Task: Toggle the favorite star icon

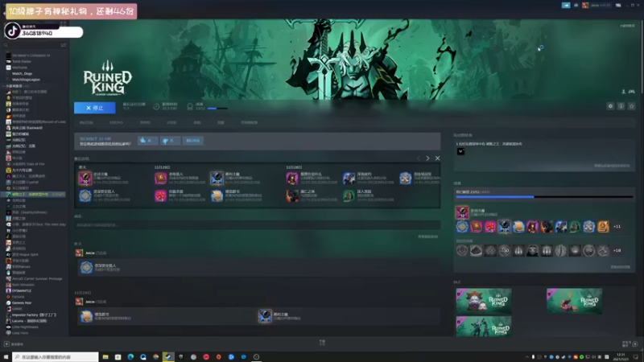Action: coord(632,106)
